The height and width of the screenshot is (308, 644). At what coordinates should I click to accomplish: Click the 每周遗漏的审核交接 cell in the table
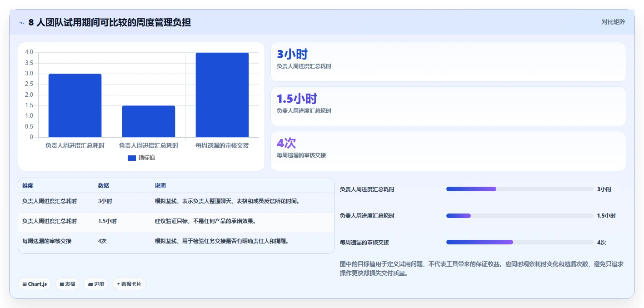(47, 241)
